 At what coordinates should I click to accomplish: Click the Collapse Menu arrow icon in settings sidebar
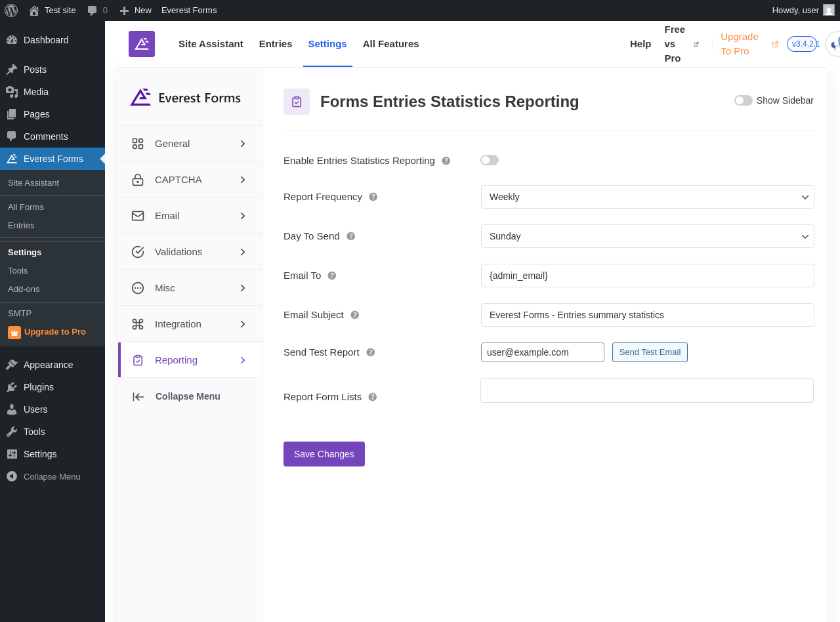pyautogui.click(x=138, y=396)
